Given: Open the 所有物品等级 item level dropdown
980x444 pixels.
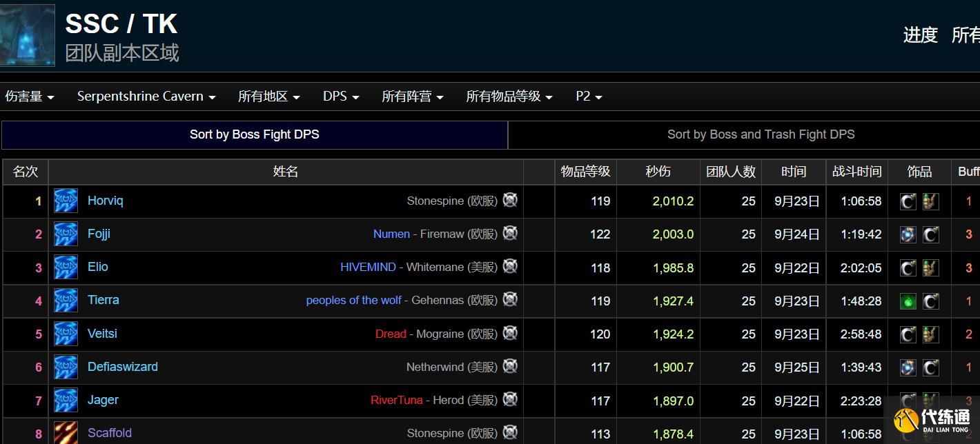Looking at the screenshot, I should (509, 97).
